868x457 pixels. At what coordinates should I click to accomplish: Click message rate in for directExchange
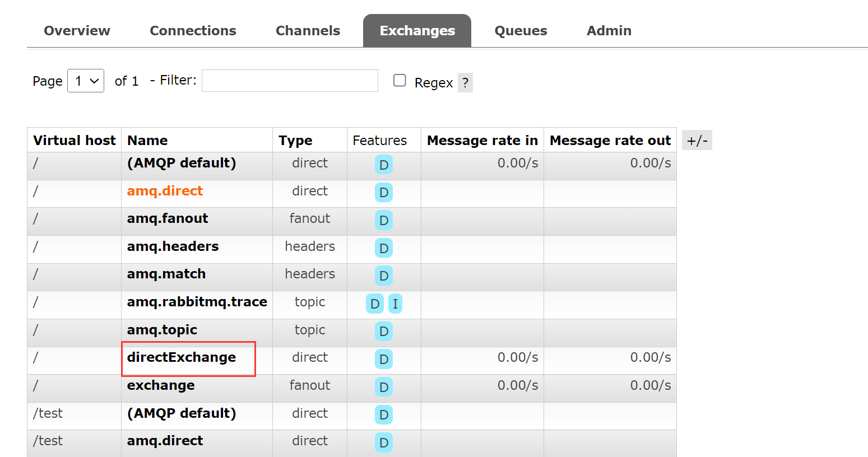[x=518, y=357]
